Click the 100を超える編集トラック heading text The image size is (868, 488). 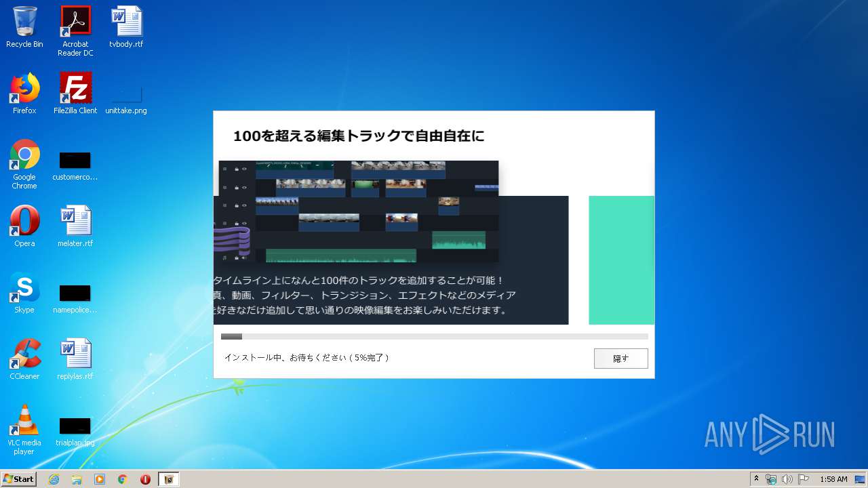point(359,136)
